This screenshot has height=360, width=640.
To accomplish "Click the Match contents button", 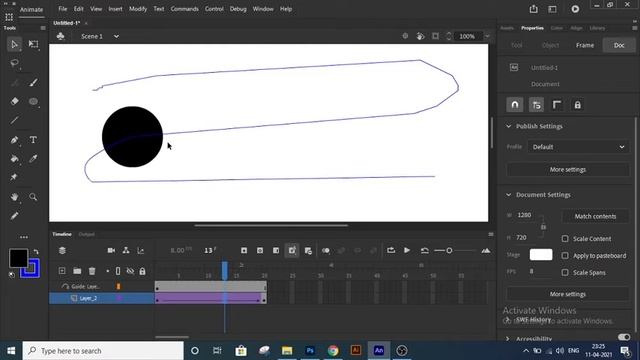I will point(595,216).
